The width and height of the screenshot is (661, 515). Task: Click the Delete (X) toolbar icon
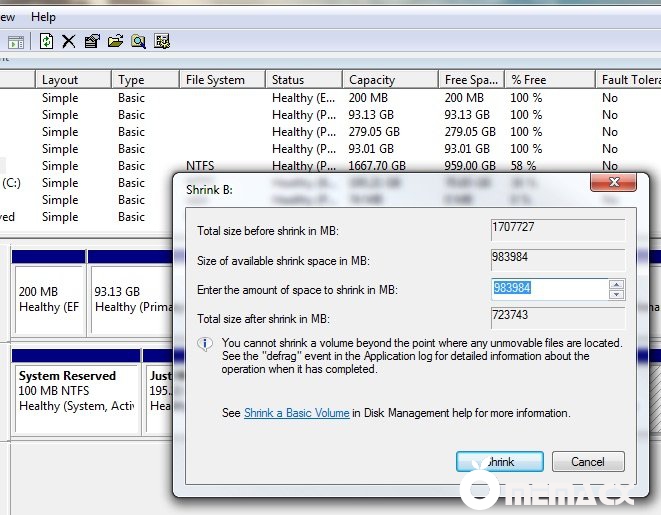point(69,41)
